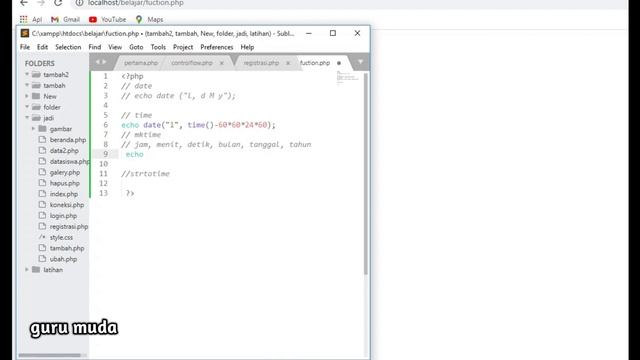640x360 pixels.
Task: Click the site info icon in address bar
Action: (x=80, y=3)
